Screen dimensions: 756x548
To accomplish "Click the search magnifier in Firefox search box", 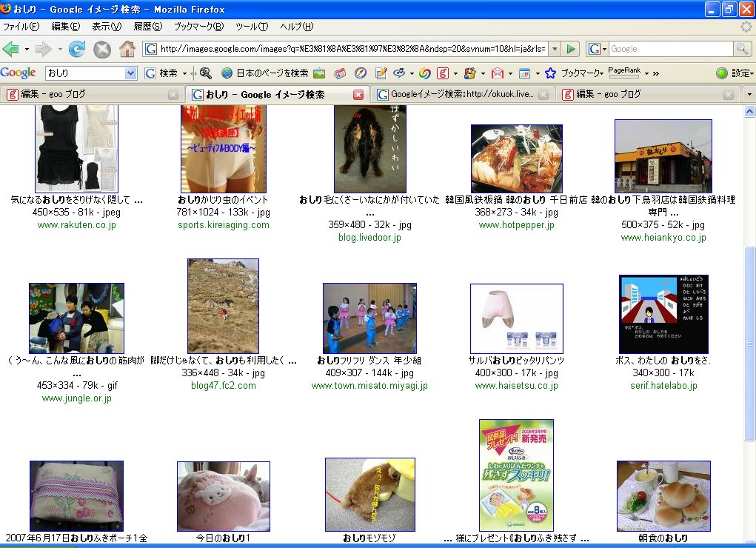I will pyautogui.click(x=742, y=49).
